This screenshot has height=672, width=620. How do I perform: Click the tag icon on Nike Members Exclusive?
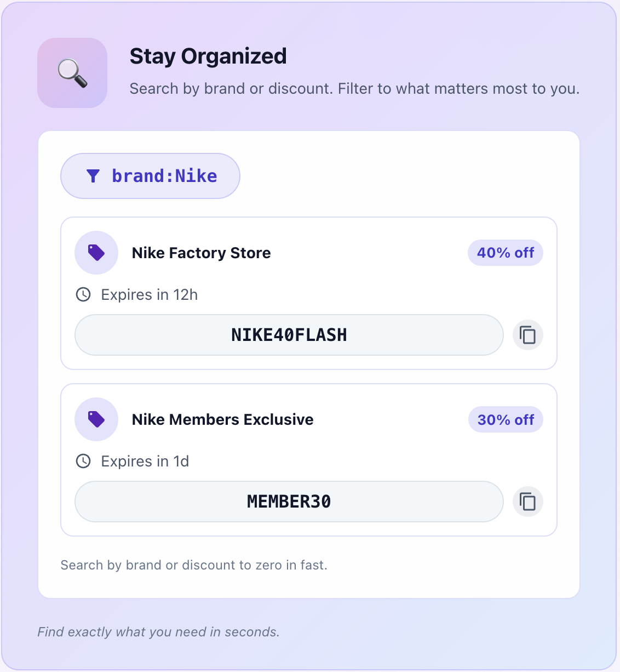point(96,419)
